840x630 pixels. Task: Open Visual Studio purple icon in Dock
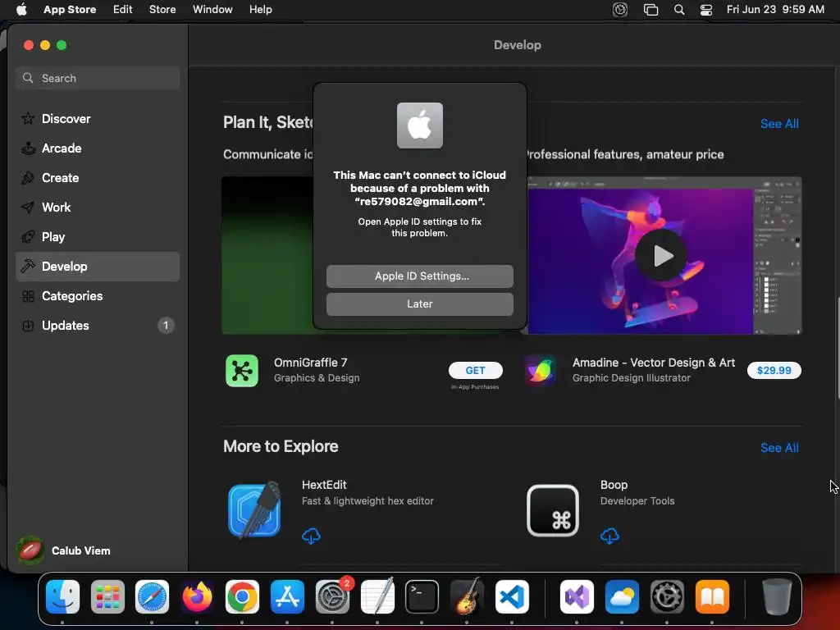coord(577,596)
